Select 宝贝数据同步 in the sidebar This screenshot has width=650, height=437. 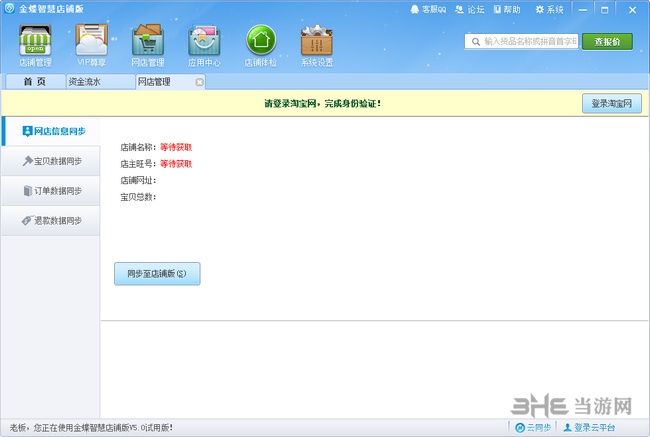point(51,161)
